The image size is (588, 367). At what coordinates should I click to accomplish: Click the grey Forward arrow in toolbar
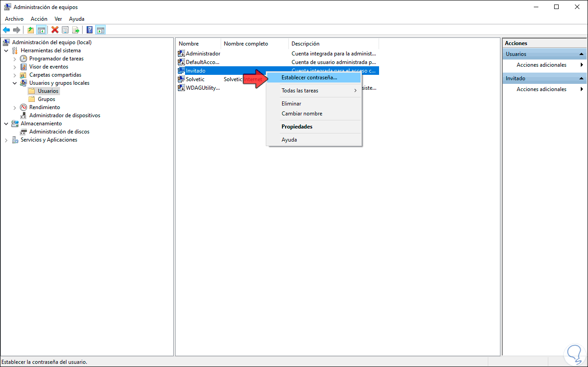pos(17,30)
